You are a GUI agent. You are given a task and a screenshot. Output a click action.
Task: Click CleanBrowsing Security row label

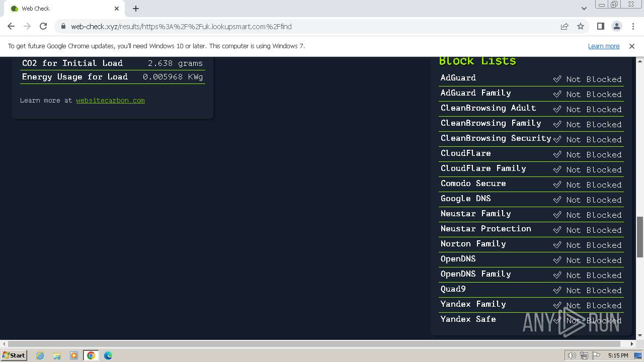point(496,138)
